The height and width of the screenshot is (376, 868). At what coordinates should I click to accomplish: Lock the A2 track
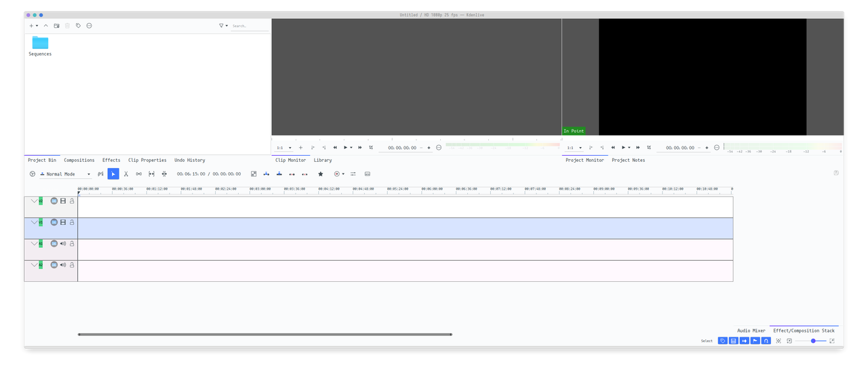[72, 265]
